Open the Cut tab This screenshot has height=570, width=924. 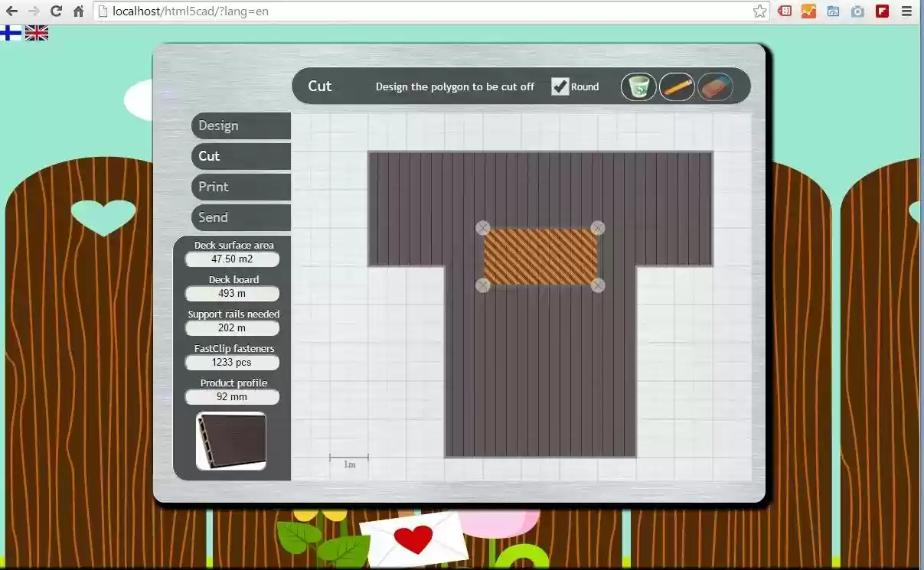(241, 156)
